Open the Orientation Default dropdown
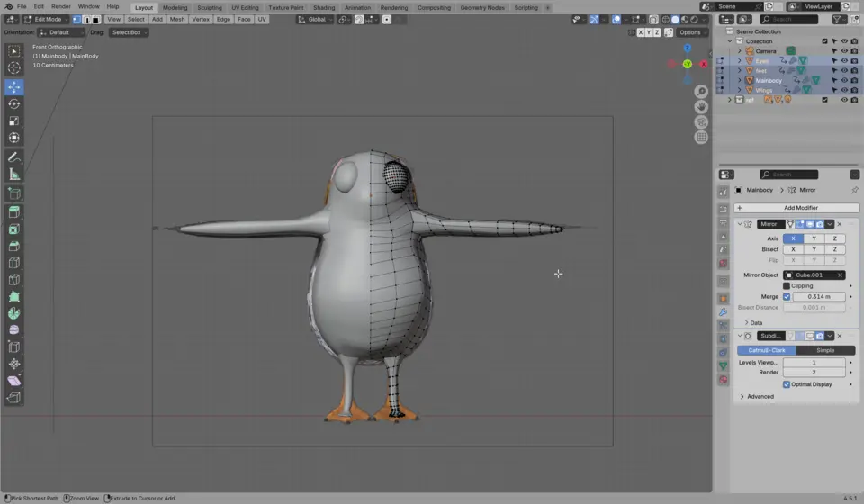 (61, 32)
